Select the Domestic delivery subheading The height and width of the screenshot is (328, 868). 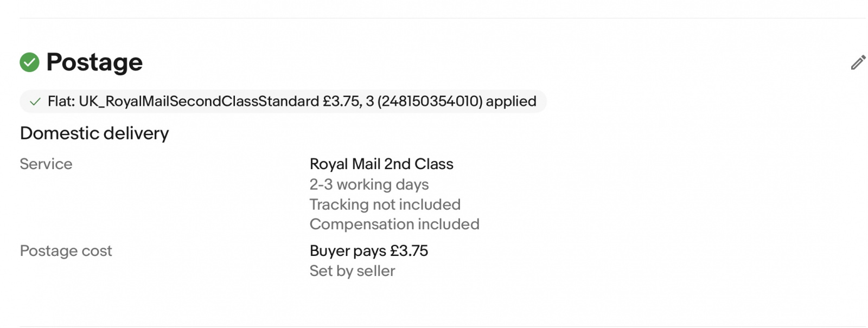pyautogui.click(x=94, y=133)
